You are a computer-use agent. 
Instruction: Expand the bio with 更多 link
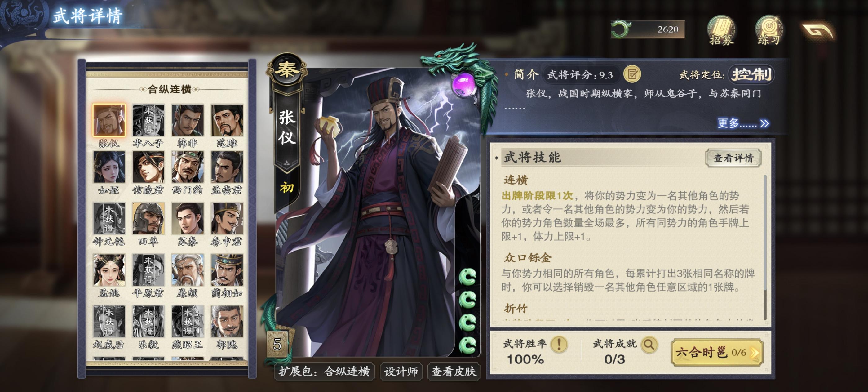743,123
